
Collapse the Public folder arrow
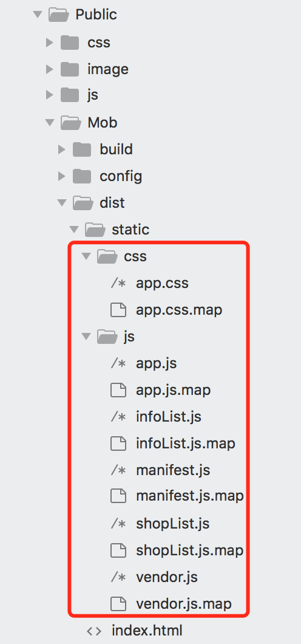pyautogui.click(x=38, y=15)
